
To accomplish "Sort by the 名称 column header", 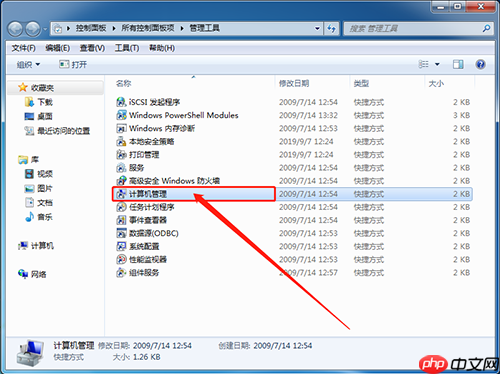I will coord(123,83).
